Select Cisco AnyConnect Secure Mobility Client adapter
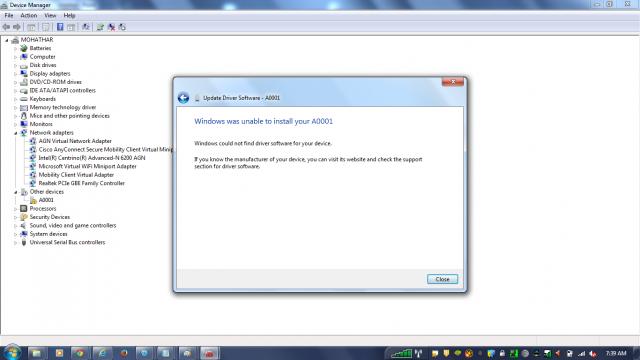This screenshot has height=360, width=640. [x=106, y=150]
